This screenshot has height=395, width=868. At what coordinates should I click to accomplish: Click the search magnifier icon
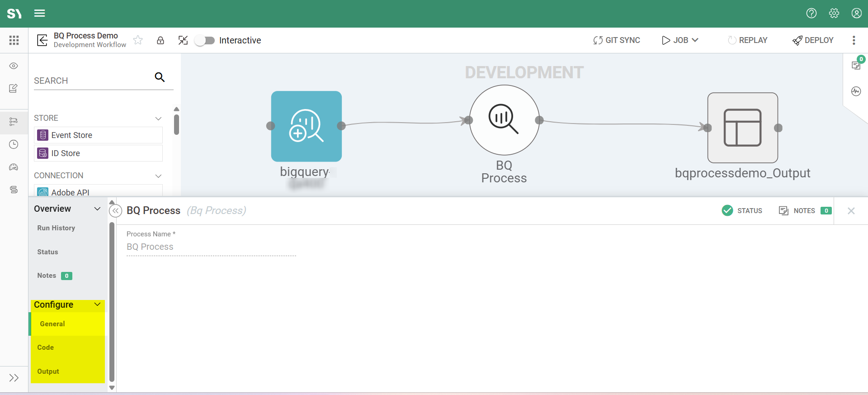(160, 77)
